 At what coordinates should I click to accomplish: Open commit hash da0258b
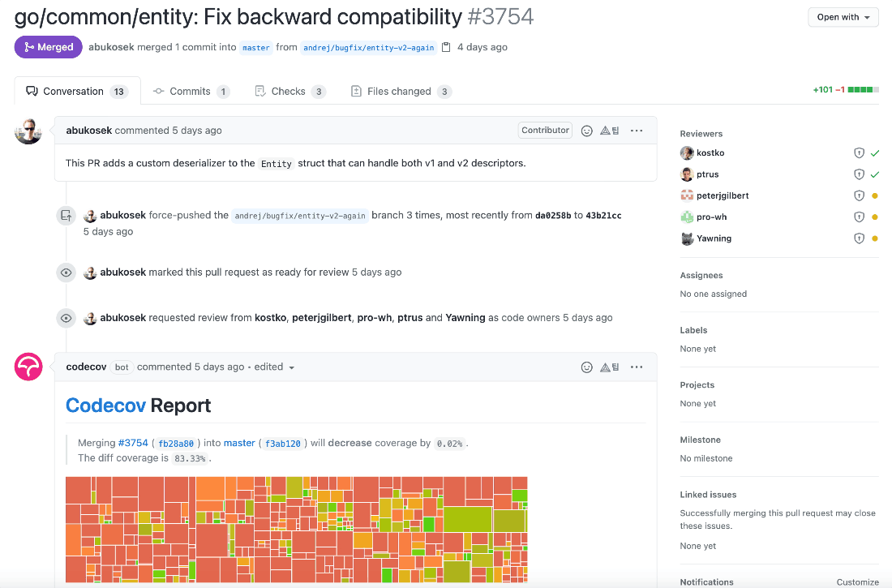pyautogui.click(x=553, y=216)
